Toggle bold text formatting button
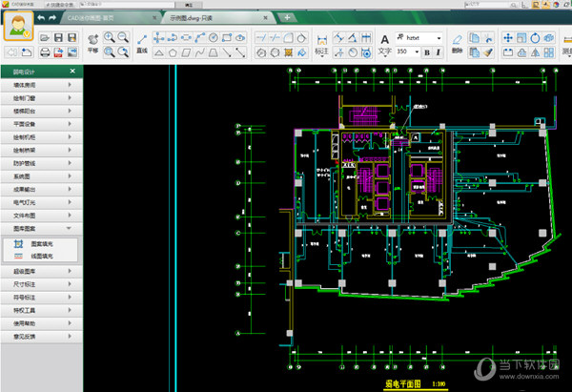 (x=427, y=52)
